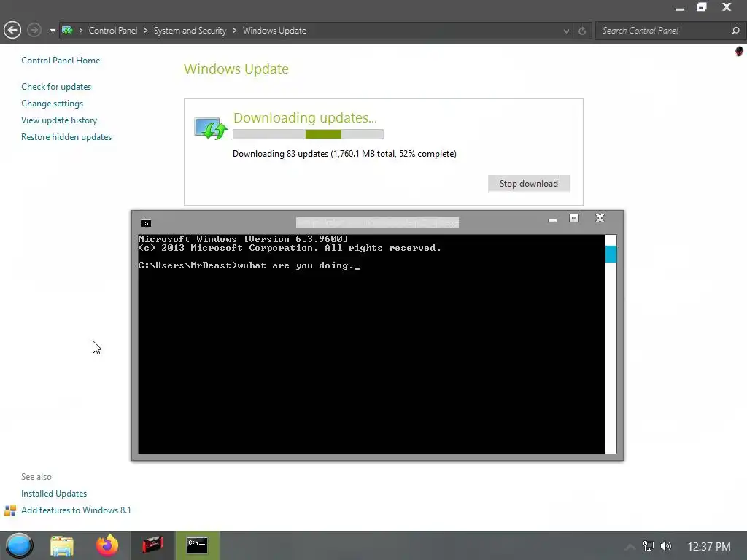Refresh the Windows Update page

[x=581, y=31]
